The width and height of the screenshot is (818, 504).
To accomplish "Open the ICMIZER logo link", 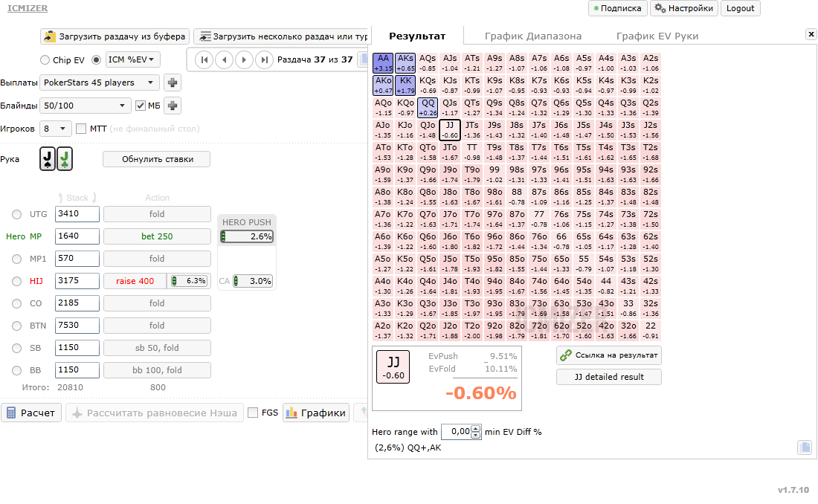I will (27, 8).
